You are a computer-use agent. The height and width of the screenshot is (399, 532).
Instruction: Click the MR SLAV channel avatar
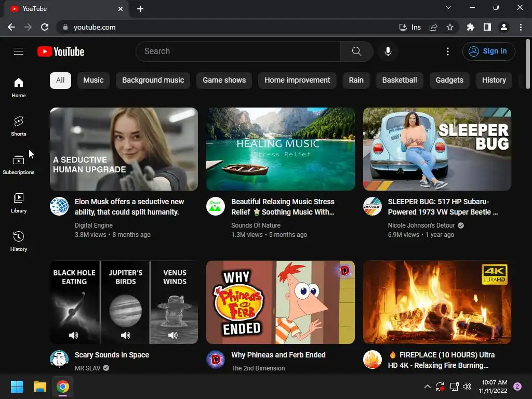click(59, 360)
